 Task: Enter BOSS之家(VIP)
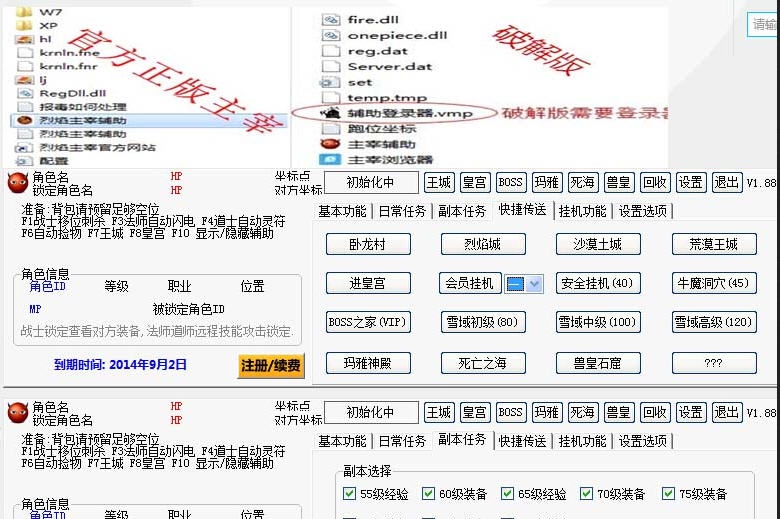coord(368,322)
